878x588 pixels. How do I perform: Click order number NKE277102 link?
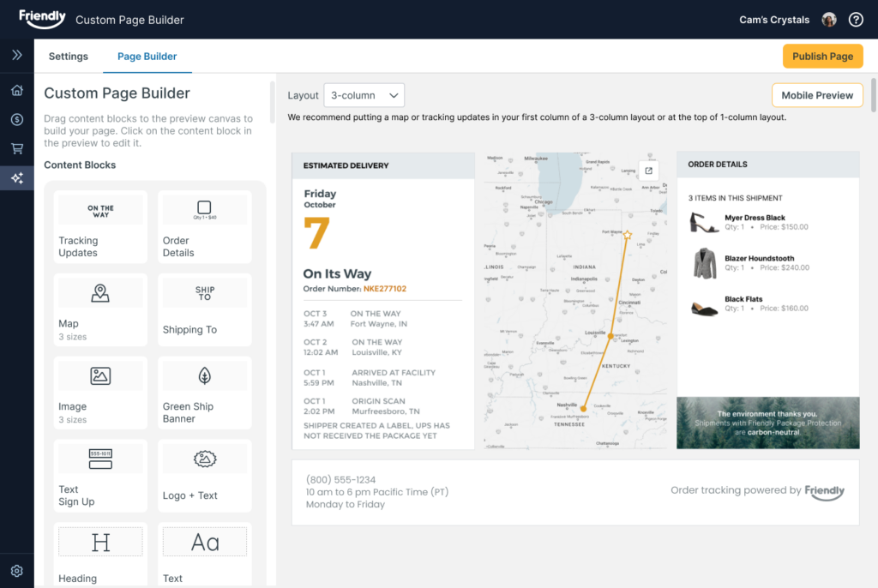(x=383, y=289)
